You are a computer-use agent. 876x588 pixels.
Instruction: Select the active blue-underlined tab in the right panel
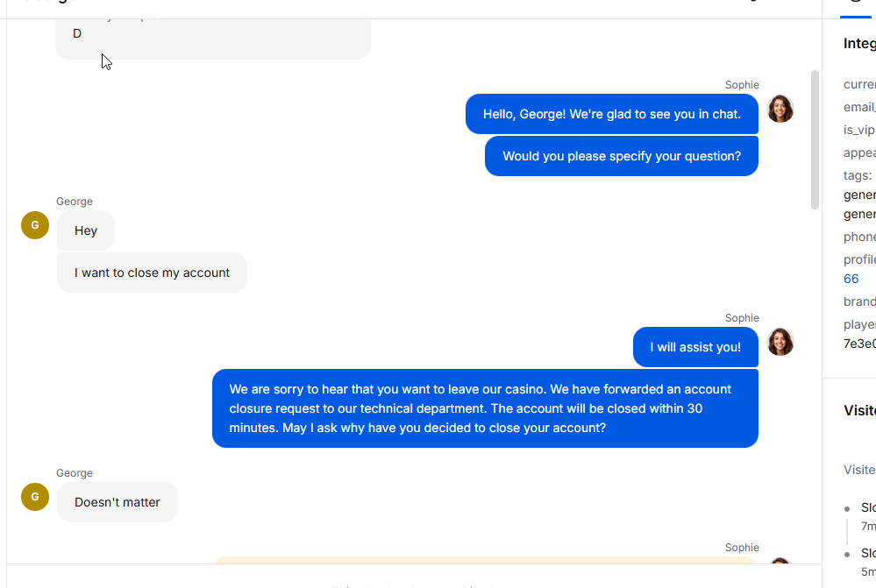point(858,9)
